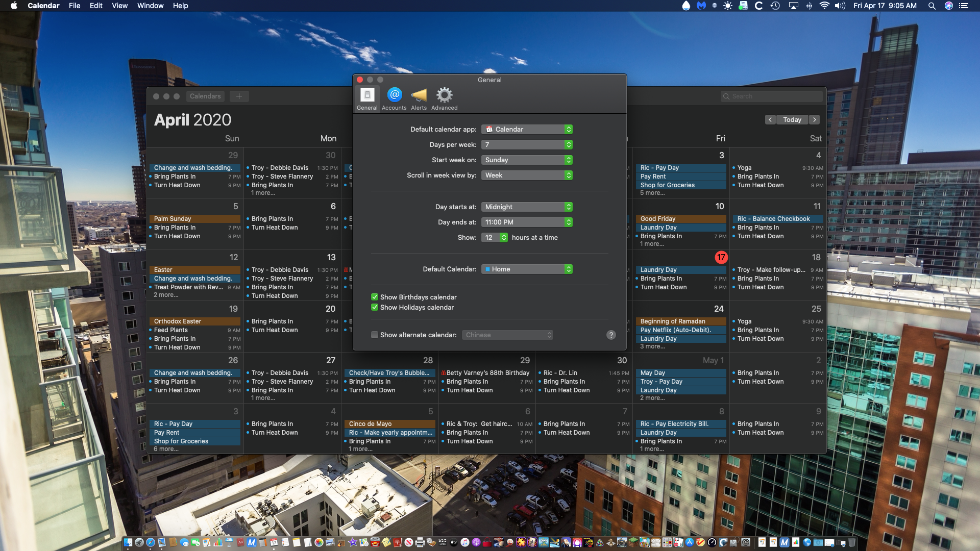This screenshot has width=980, height=551.
Task: Click the plus add event button
Action: point(239,96)
